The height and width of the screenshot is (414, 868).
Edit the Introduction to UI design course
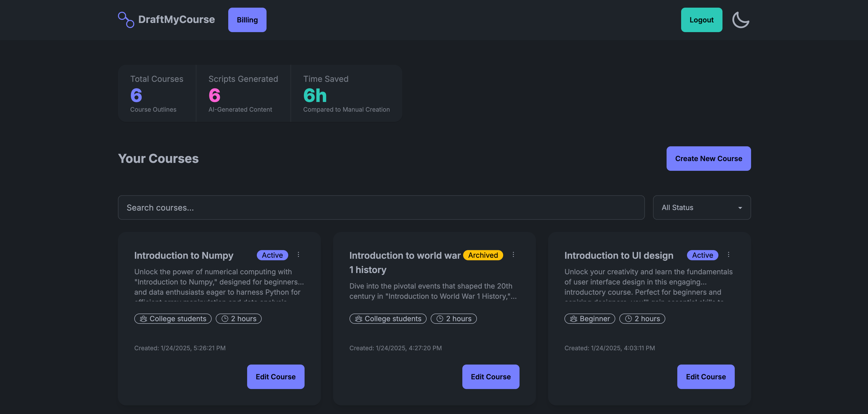(x=706, y=377)
